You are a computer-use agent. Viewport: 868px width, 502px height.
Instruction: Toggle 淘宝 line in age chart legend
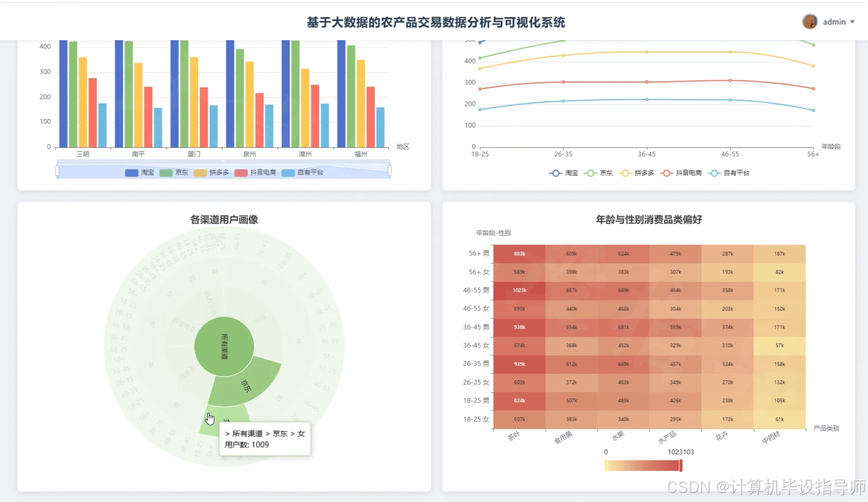pyautogui.click(x=563, y=173)
